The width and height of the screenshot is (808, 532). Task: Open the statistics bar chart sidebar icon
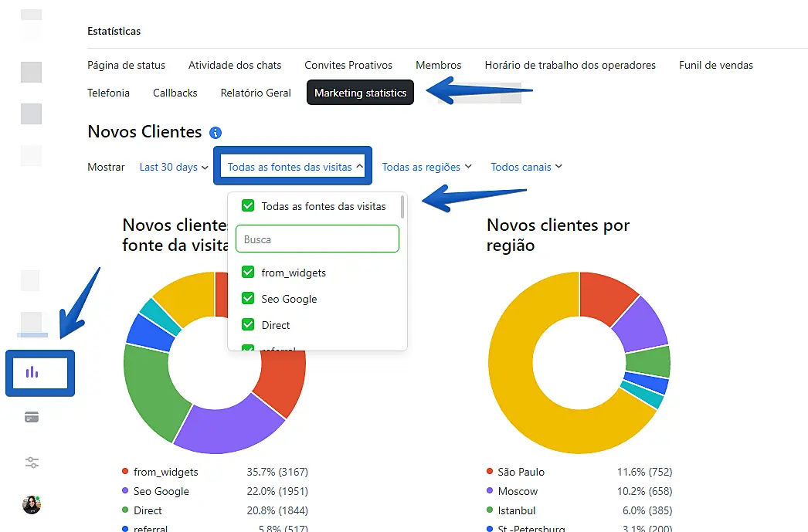32,373
